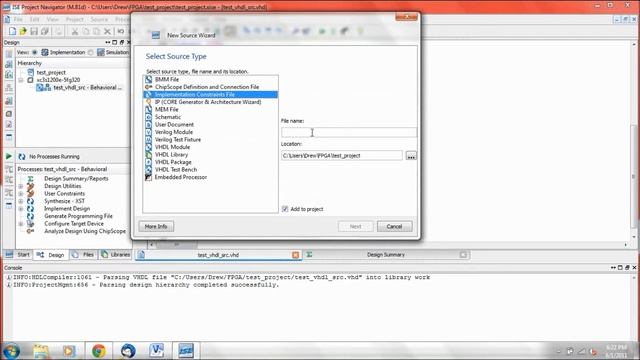Viewport: 640px width, 360px height.
Task: Click the Synthesize - XST process icon
Action: point(30,201)
